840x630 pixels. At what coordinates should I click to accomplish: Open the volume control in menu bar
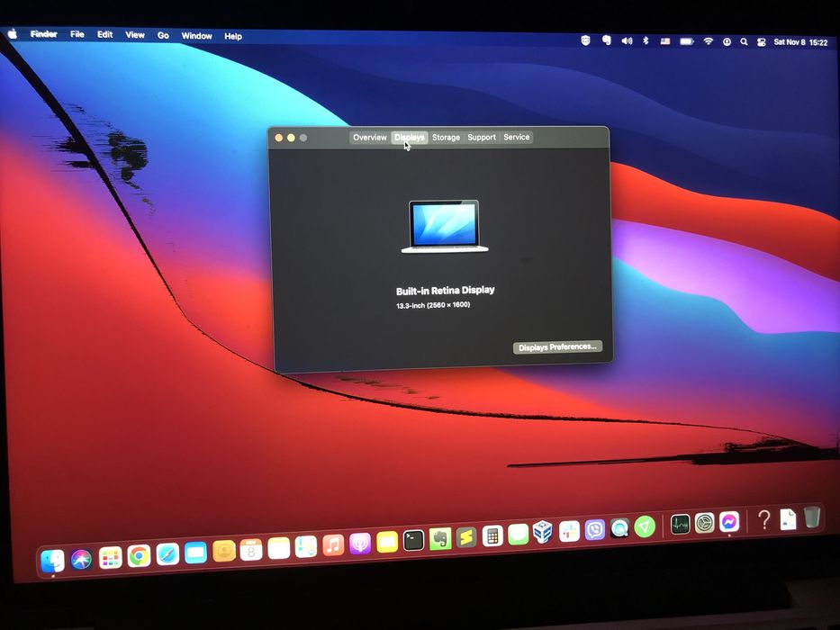pos(627,40)
